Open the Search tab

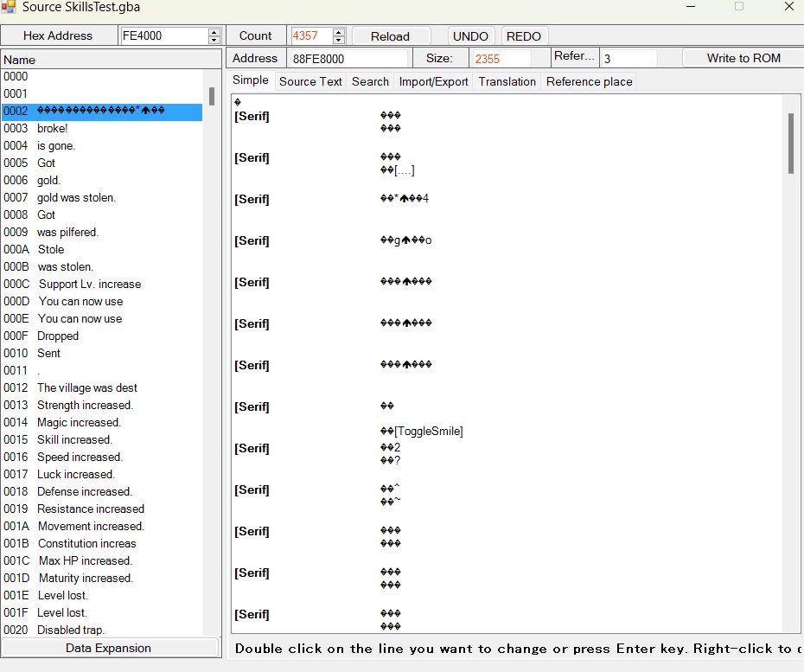[370, 81]
